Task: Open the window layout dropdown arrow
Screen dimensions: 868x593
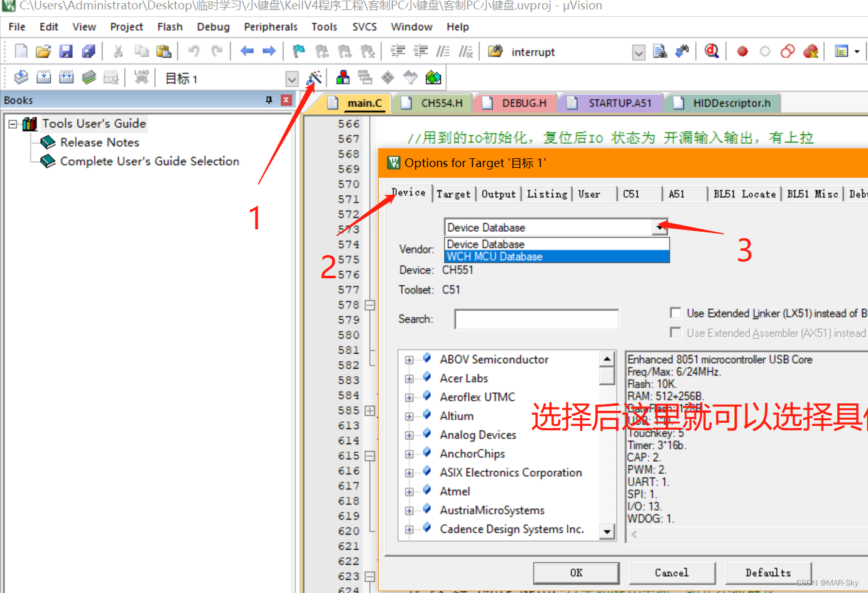Action: pos(857,52)
